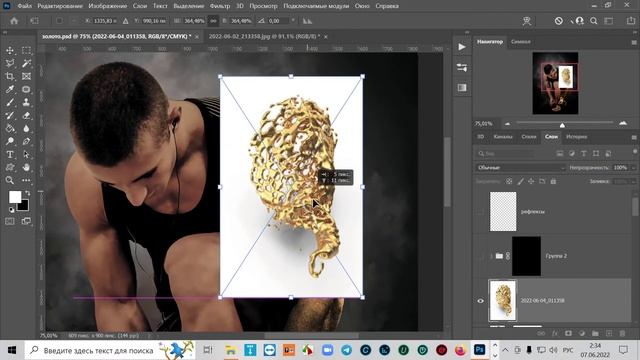
Task: Hide the 2022-06-04_011358 layer
Action: point(480,301)
